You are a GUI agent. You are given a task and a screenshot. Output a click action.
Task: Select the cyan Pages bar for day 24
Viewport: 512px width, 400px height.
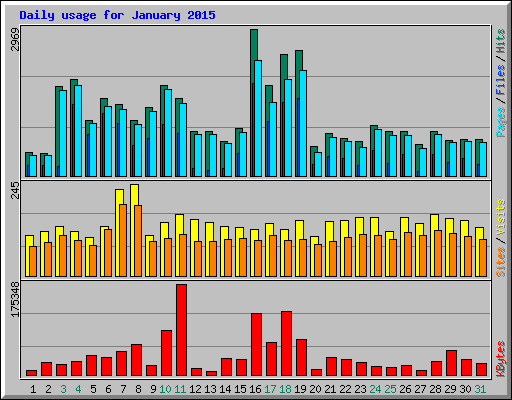point(378,153)
